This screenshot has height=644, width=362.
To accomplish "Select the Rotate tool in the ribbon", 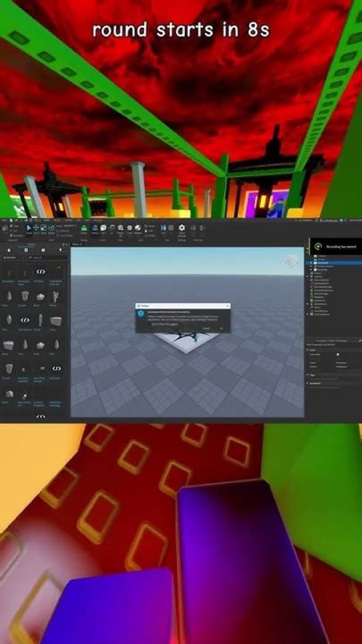I will 51,228.
